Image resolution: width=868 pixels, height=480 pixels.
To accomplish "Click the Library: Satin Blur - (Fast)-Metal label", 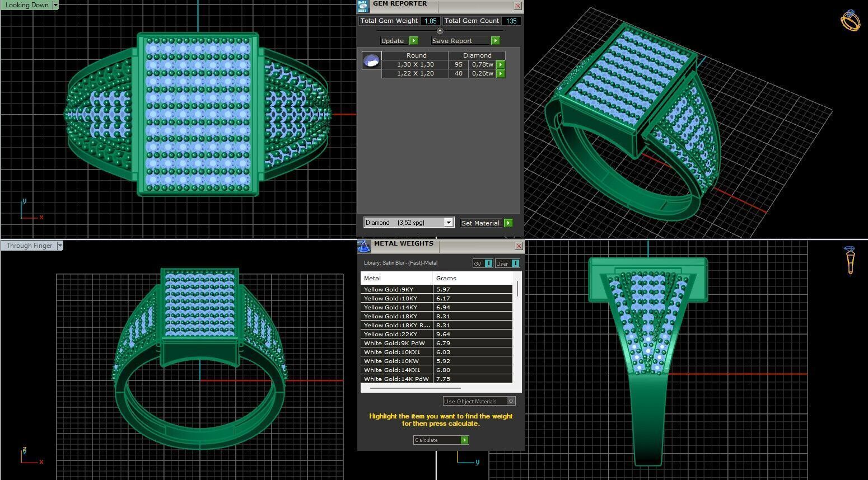I will pyautogui.click(x=400, y=263).
